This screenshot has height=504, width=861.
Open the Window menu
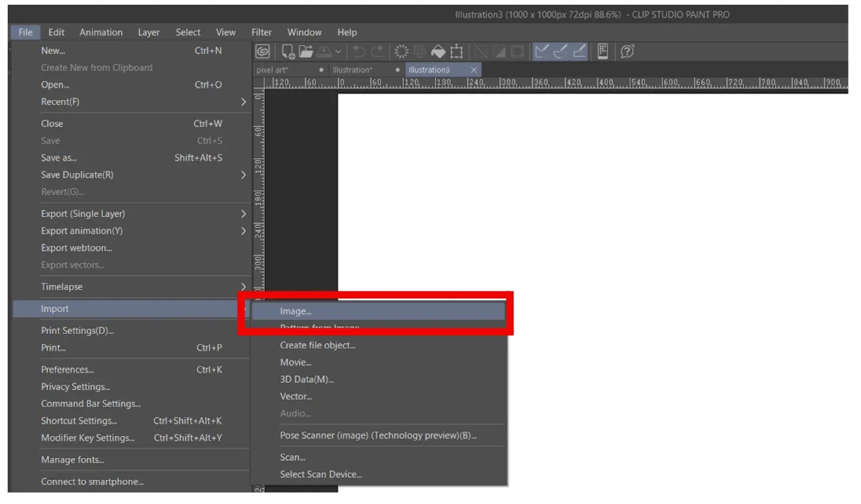[x=304, y=32]
